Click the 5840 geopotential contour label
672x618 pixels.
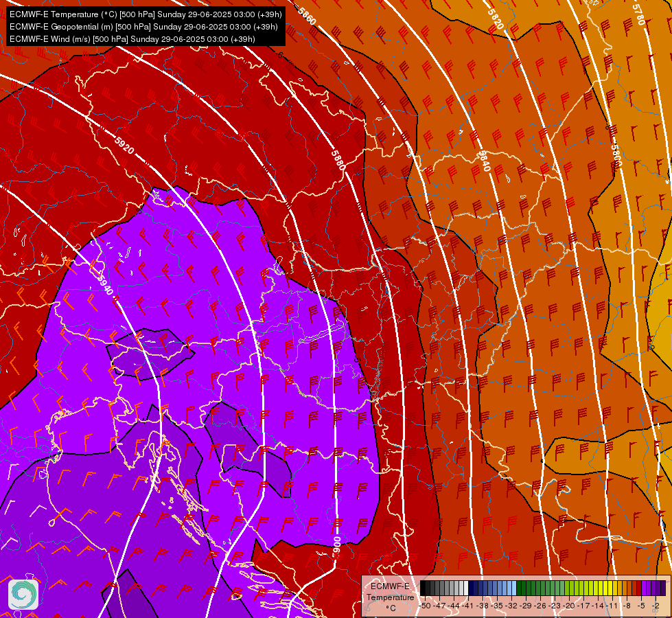click(483, 161)
